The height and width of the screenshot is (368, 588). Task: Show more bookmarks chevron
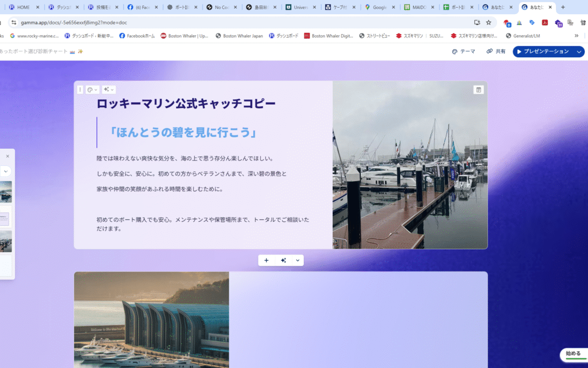pyautogui.click(x=577, y=36)
